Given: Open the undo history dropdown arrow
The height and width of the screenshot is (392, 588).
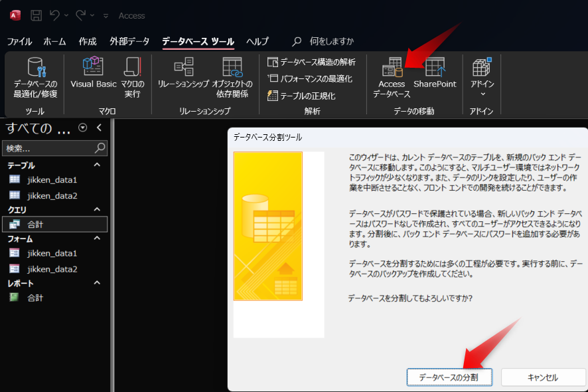Looking at the screenshot, I should (66, 15).
